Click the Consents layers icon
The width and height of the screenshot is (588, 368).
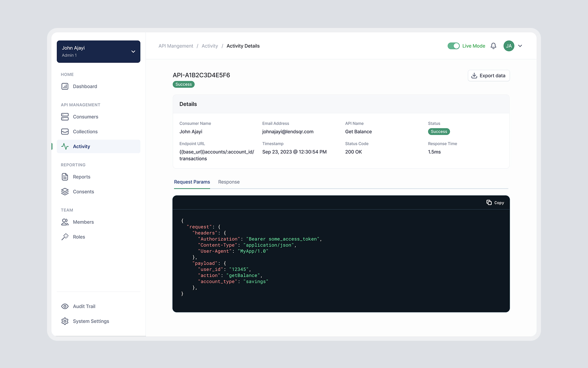coord(65,191)
